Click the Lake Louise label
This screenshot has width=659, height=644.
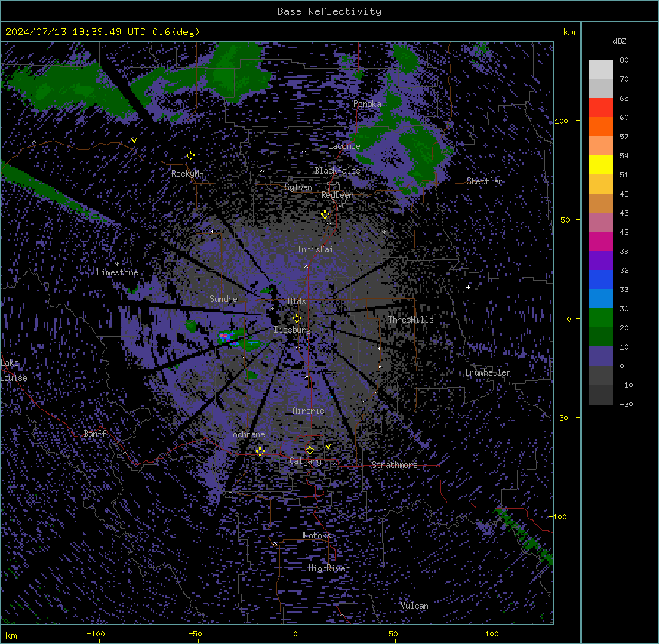(x=14, y=370)
